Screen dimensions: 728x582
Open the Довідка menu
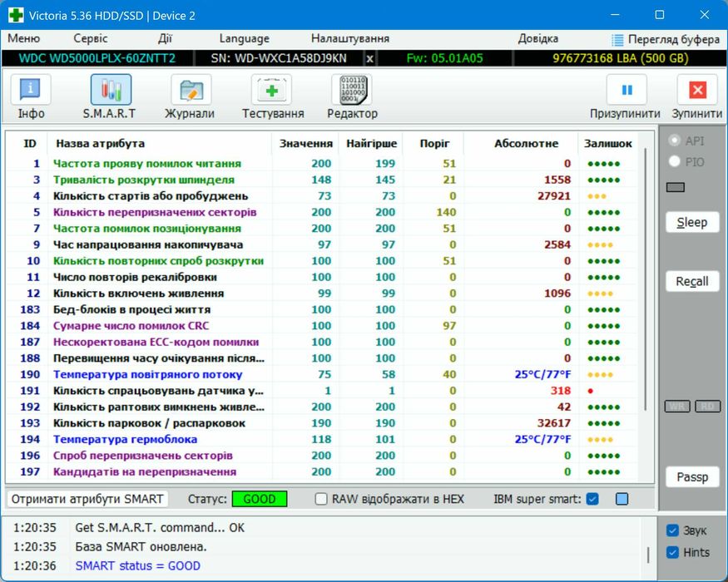[x=538, y=38]
